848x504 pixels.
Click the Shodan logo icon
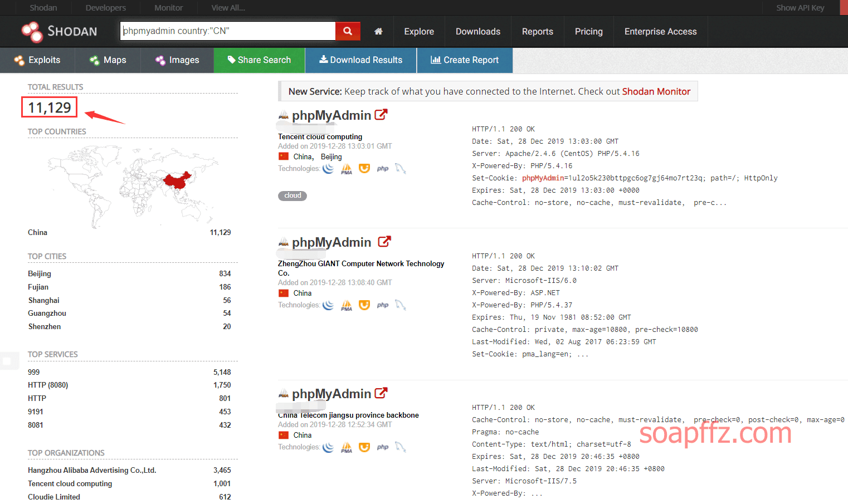click(32, 32)
